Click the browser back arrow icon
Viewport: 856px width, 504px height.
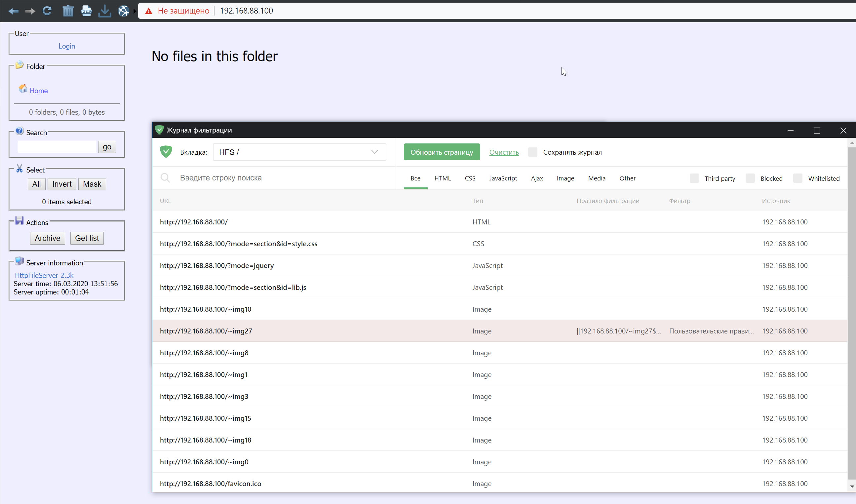pos(13,11)
